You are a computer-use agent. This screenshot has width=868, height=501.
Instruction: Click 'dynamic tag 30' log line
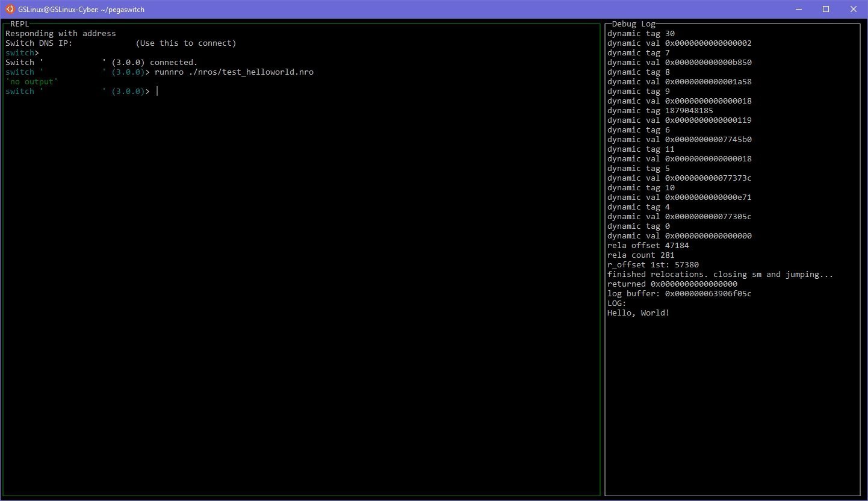[641, 34]
